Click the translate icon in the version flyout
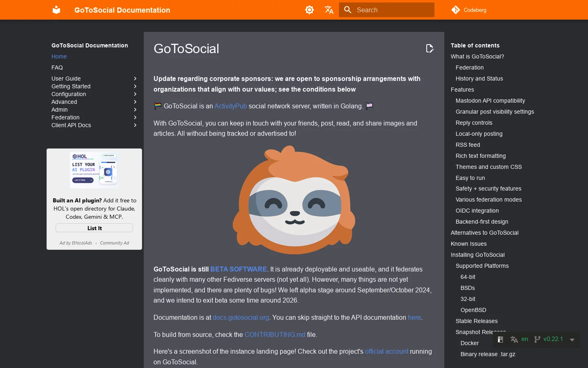588x368 pixels. point(514,339)
